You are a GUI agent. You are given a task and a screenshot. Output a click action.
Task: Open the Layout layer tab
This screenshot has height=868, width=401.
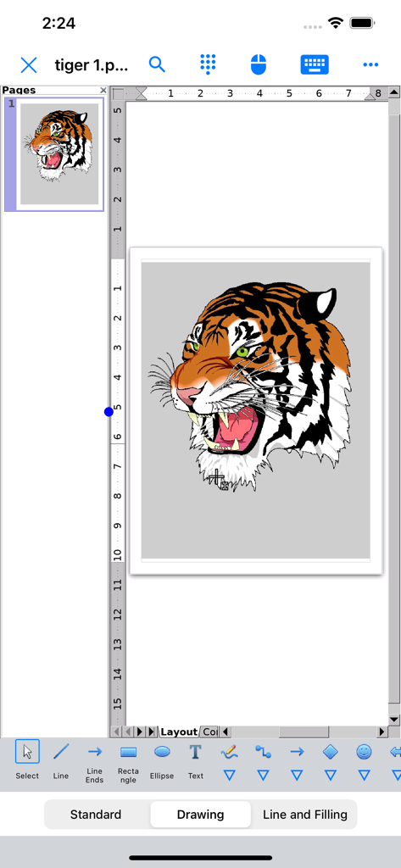coord(178,732)
